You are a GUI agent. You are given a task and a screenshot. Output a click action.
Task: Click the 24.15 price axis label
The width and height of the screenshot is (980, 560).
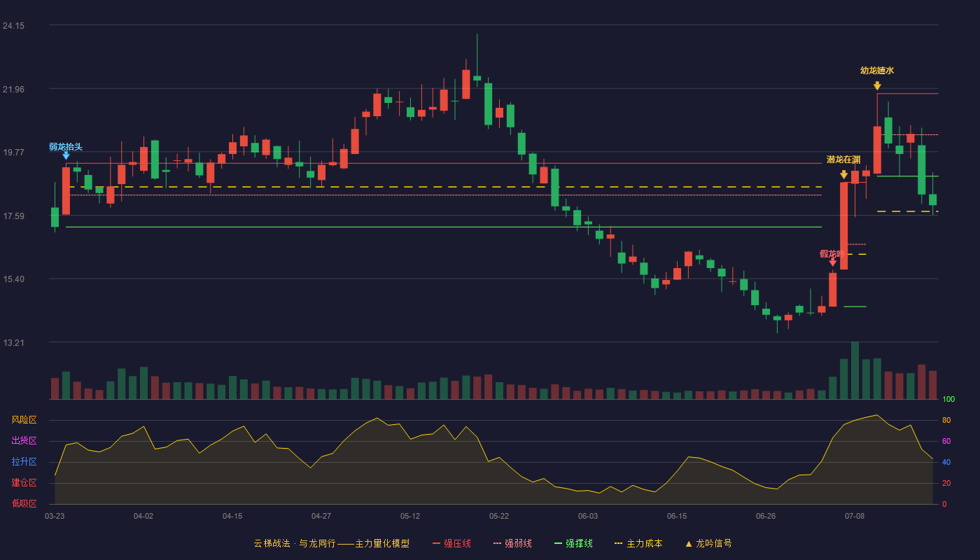[13, 26]
